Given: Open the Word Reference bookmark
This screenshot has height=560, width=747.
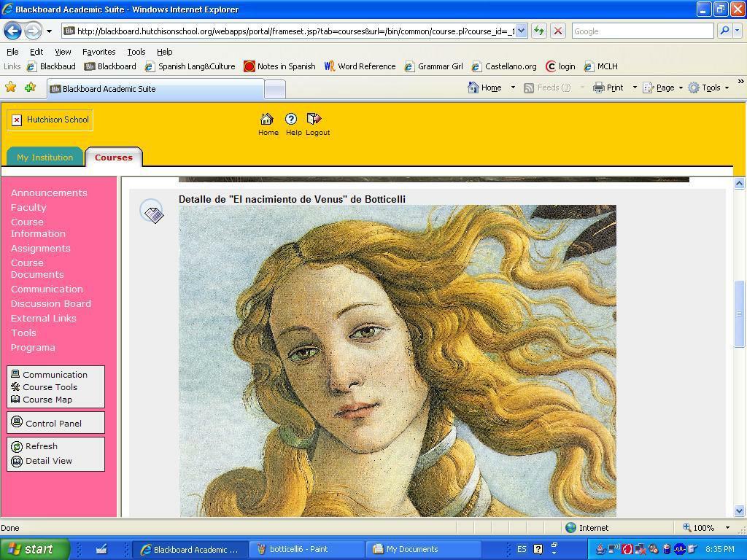Looking at the screenshot, I should click(x=360, y=66).
